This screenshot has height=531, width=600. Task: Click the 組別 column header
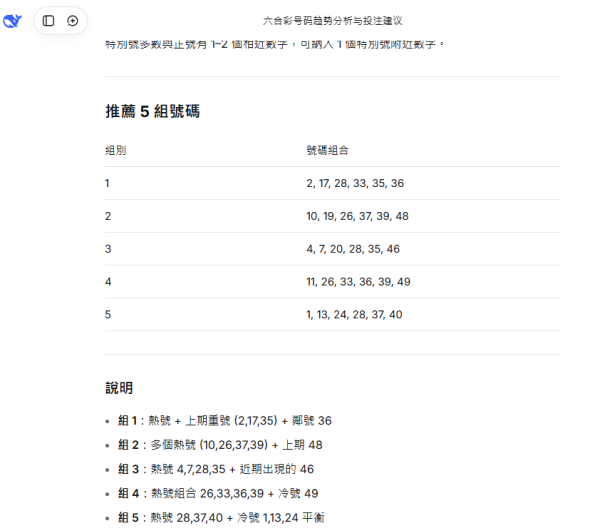(x=116, y=150)
